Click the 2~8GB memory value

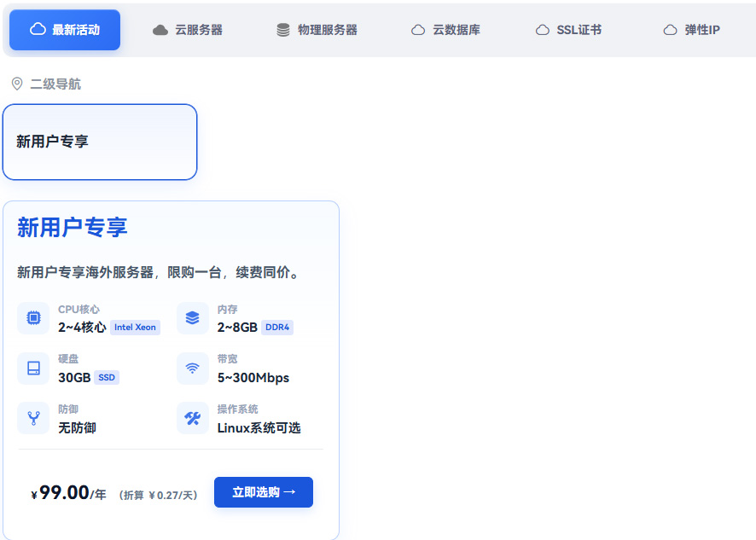point(237,328)
